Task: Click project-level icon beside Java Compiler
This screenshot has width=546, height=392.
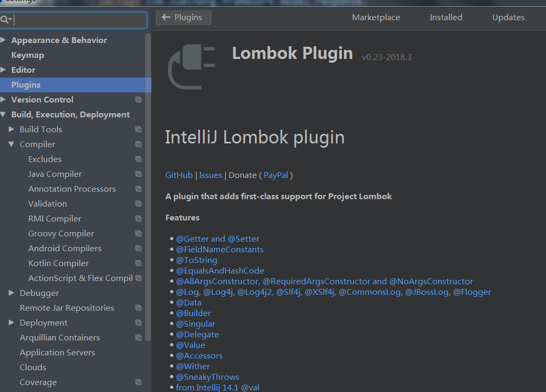Action: pyautogui.click(x=139, y=174)
